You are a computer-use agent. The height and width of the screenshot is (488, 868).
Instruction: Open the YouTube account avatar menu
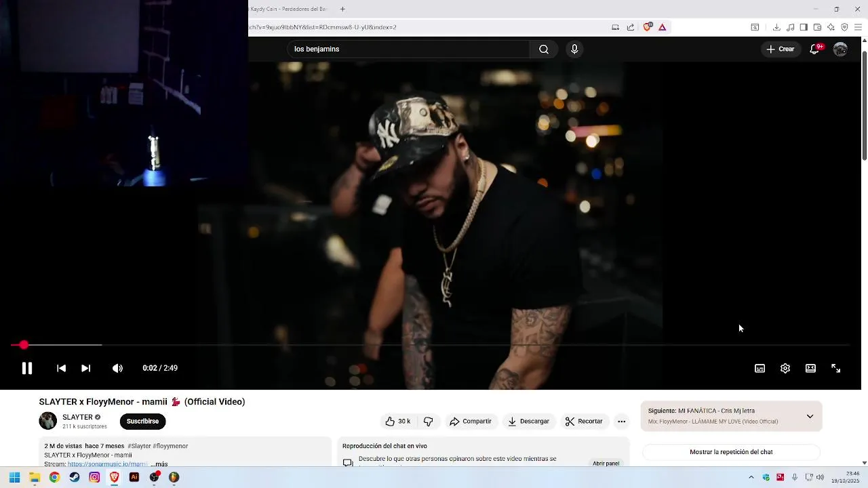tap(840, 49)
